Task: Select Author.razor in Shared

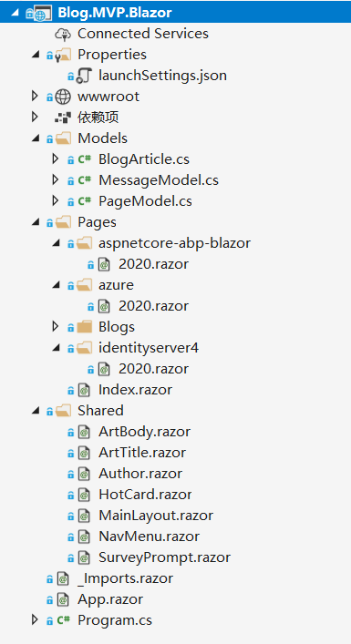Action: coord(140,474)
